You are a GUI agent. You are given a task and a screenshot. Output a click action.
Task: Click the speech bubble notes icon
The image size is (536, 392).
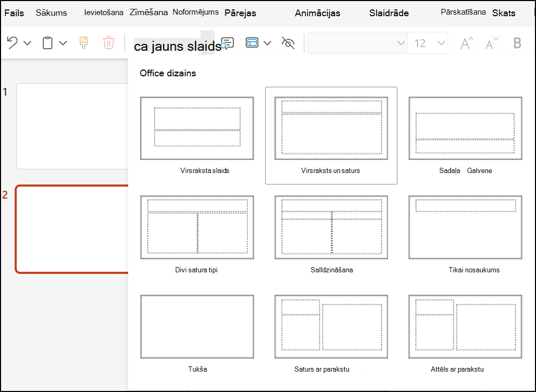[x=227, y=43]
